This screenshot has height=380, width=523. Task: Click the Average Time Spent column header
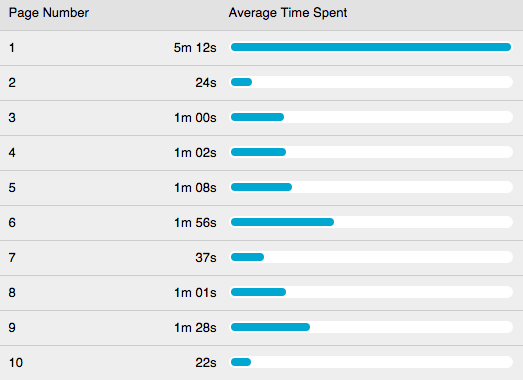point(288,13)
